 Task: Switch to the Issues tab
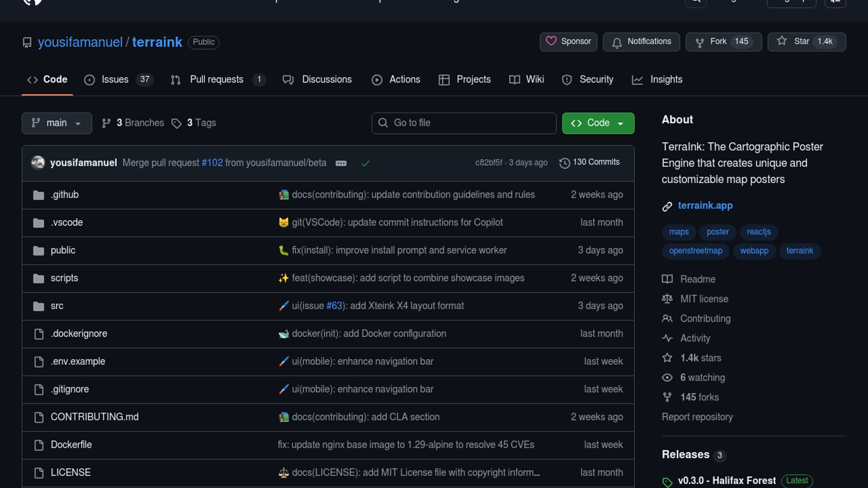[115, 80]
